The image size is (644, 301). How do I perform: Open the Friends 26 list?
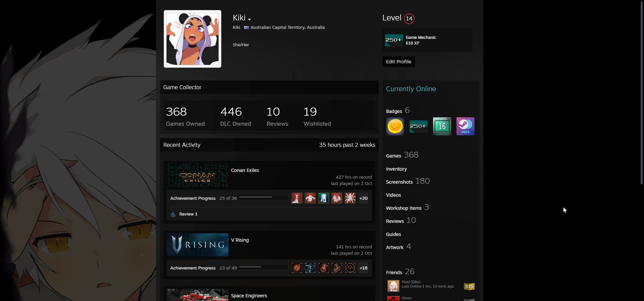pos(400,272)
